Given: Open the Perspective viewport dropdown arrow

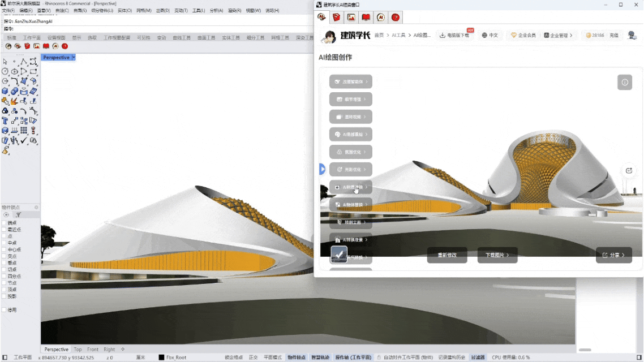Looking at the screenshot, I should coord(74,58).
